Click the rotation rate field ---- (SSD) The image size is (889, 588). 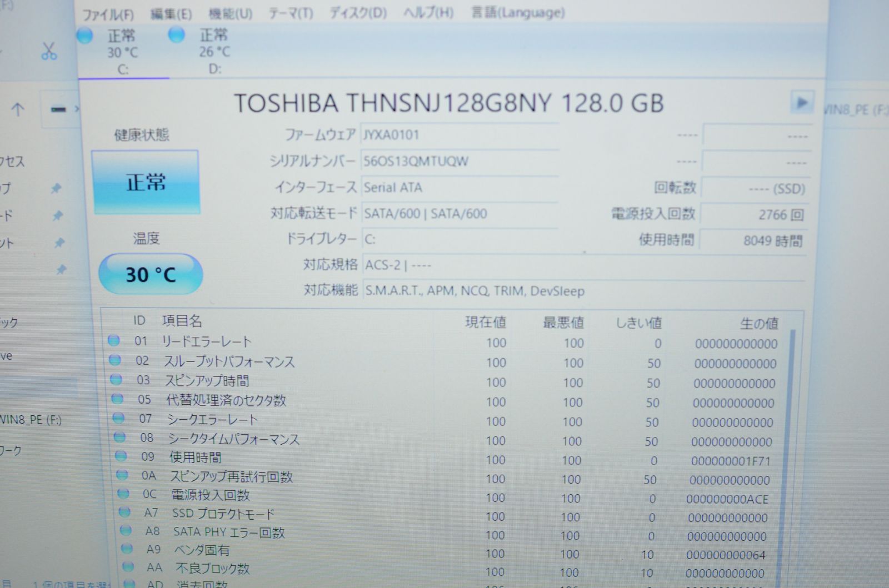[755, 189]
